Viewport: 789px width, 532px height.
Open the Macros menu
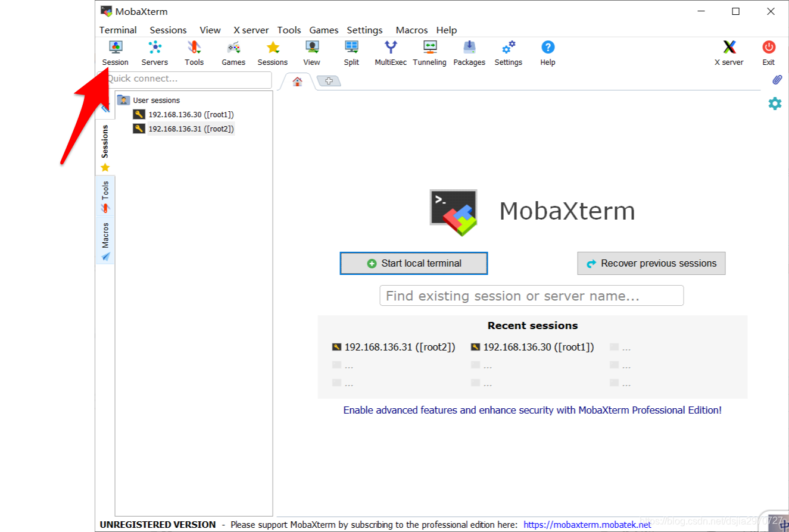411,30
